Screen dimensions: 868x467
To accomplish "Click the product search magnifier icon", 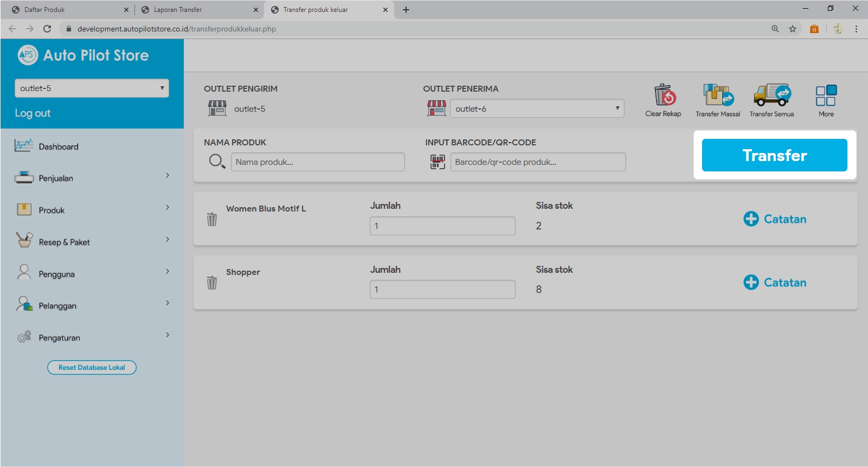I will [217, 162].
